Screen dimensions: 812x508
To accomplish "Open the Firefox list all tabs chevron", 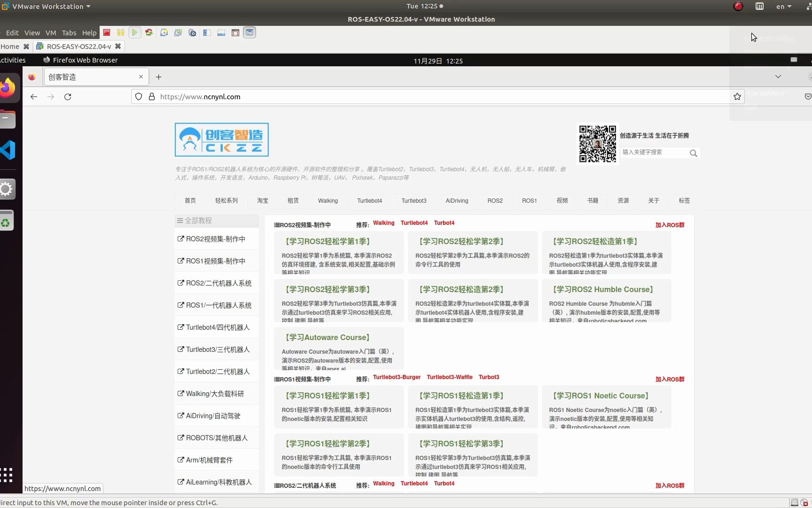I will pyautogui.click(x=778, y=76).
